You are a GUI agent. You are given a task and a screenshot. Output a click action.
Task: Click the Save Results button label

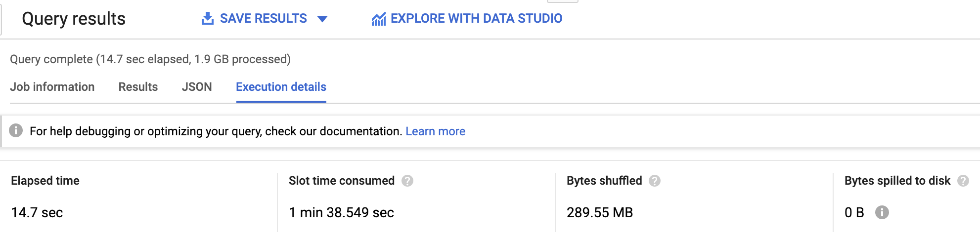(x=264, y=19)
